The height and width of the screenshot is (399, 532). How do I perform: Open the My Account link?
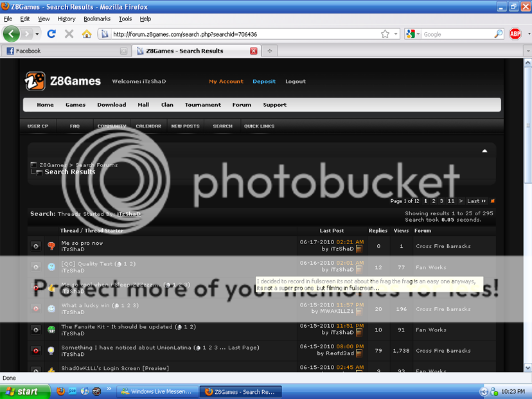pyautogui.click(x=226, y=82)
